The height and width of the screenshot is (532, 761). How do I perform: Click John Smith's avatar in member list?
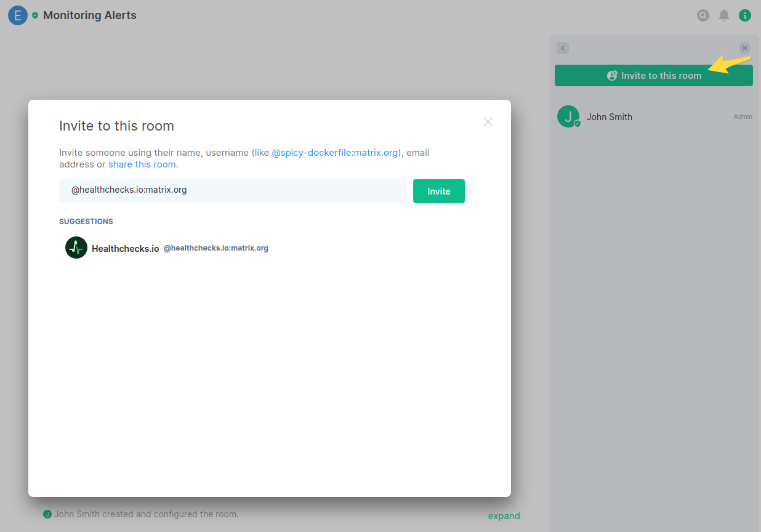[568, 116]
